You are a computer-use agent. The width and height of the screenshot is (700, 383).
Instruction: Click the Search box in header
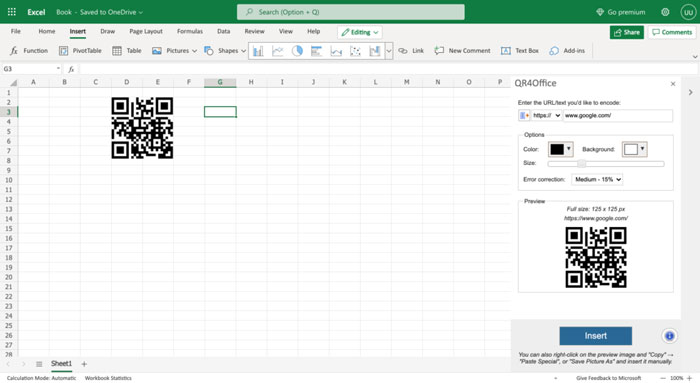coord(350,12)
